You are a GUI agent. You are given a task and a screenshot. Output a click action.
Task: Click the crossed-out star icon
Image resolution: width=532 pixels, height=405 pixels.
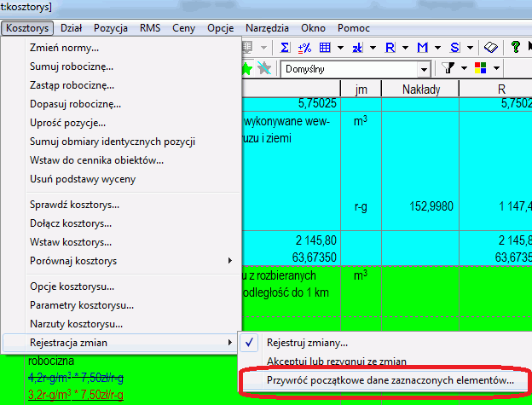pos(265,68)
